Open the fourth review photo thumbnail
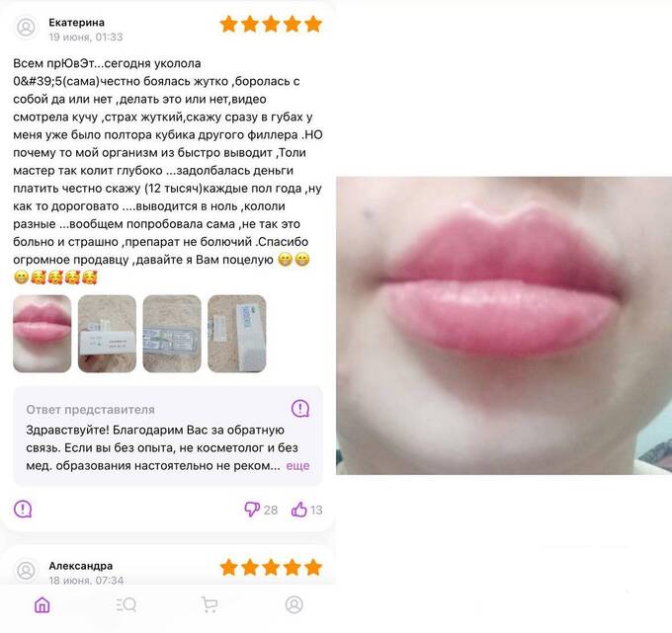672x633 pixels. coord(236,333)
